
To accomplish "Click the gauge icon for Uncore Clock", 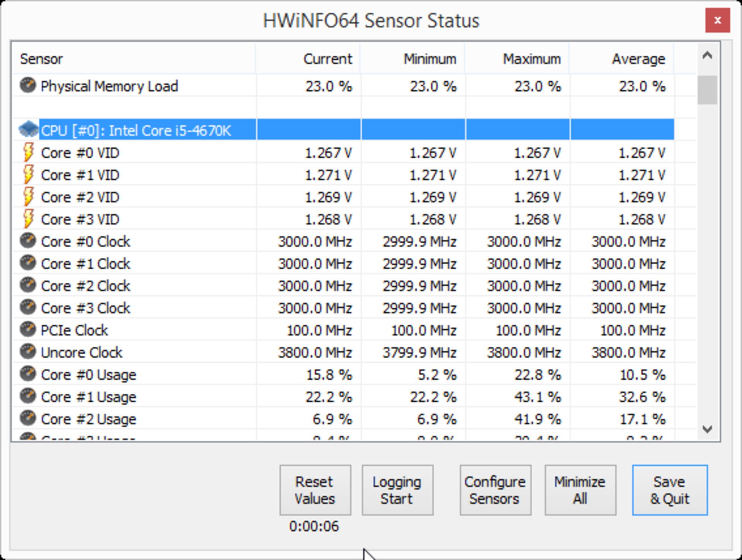I will click(x=27, y=352).
